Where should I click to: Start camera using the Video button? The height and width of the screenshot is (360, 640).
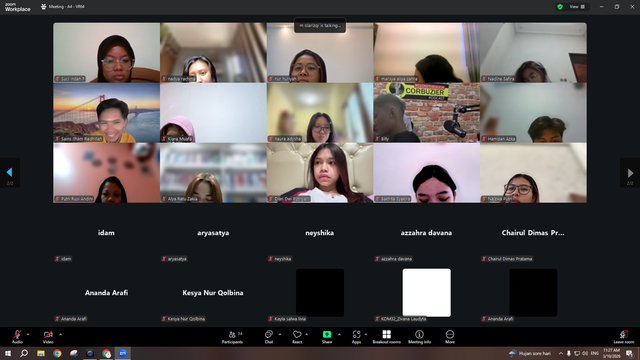click(48, 337)
